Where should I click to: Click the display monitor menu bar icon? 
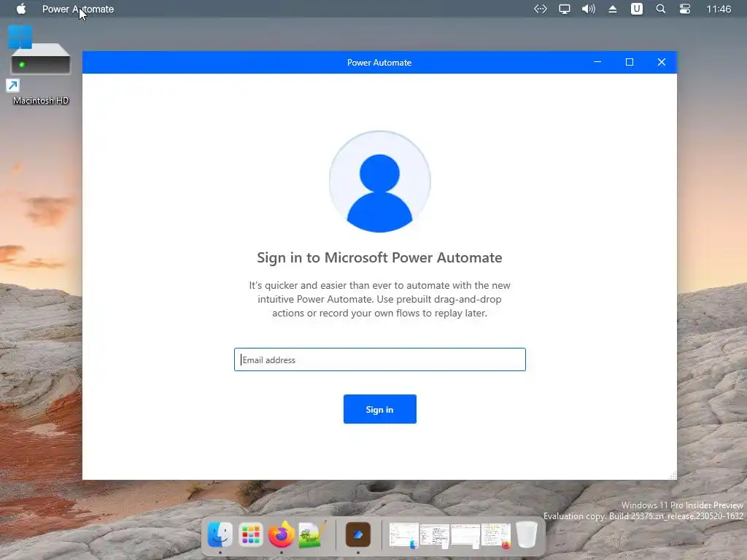565,9
